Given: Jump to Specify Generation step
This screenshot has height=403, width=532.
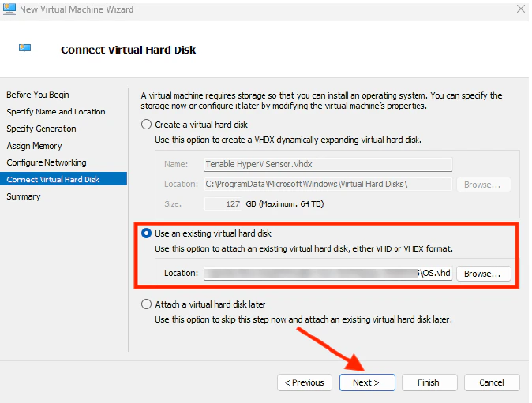Looking at the screenshot, I should point(41,129).
